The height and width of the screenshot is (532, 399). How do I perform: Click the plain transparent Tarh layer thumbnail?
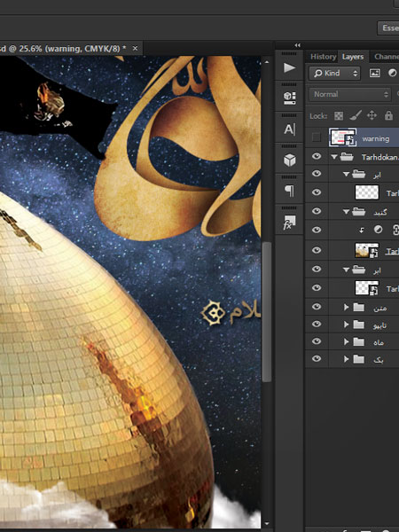[x=367, y=192]
